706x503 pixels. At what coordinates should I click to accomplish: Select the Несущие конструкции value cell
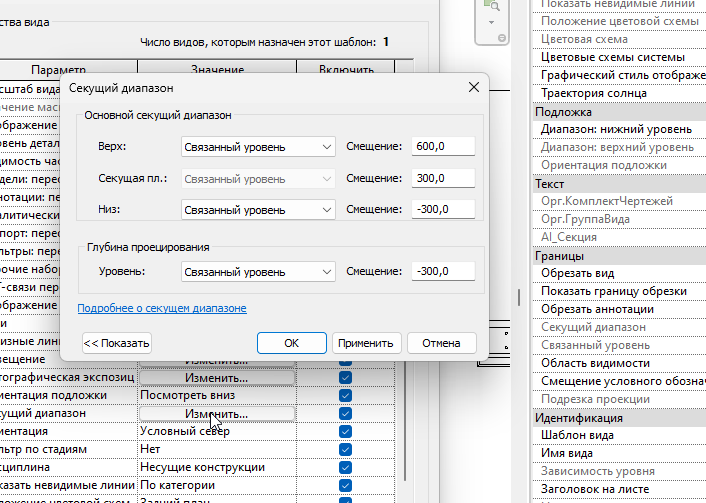[x=217, y=467]
